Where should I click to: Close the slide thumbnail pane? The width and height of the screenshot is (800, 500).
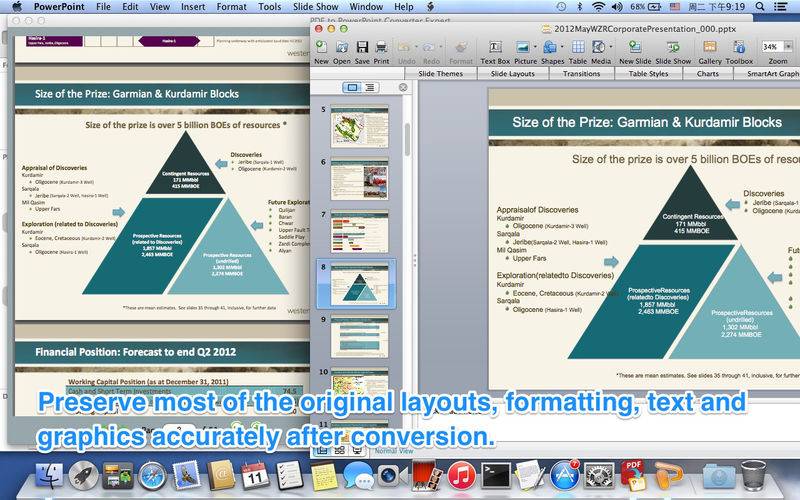[x=403, y=87]
